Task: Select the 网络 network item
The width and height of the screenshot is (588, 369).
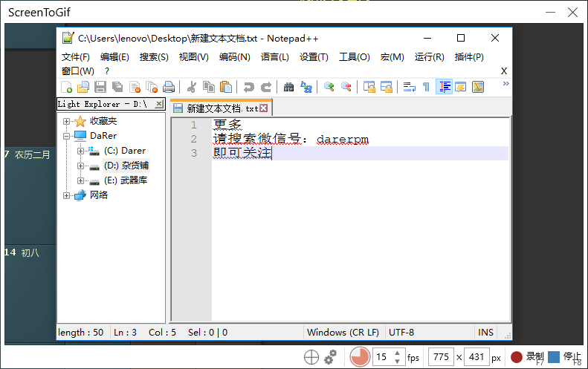Action: (x=99, y=195)
